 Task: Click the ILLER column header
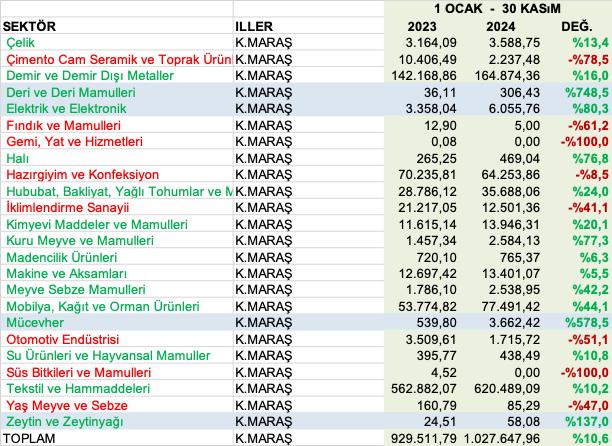pyautogui.click(x=253, y=25)
